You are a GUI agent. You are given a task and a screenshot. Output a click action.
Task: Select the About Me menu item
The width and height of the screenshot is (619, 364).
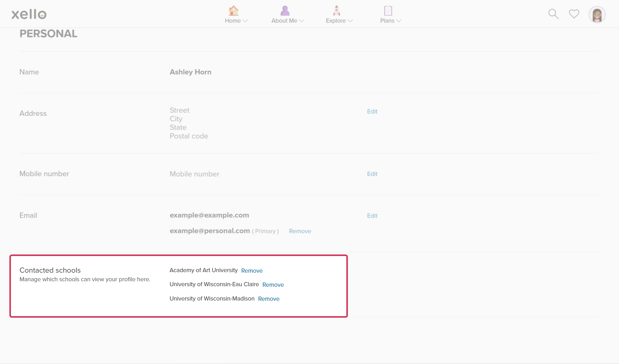coord(284,21)
